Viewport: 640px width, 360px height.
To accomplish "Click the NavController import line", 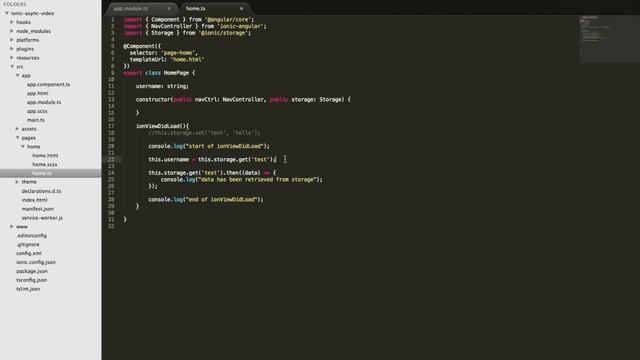I will (x=195, y=26).
